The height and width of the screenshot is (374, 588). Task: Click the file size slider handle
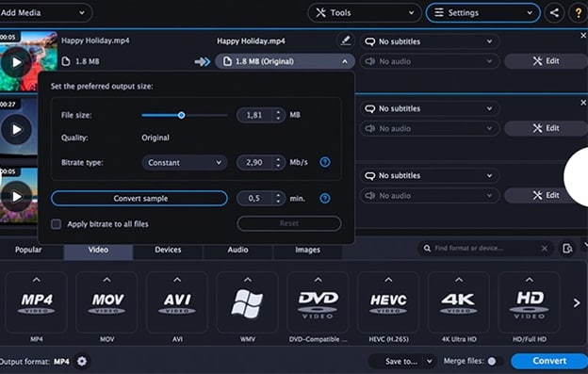pos(181,115)
